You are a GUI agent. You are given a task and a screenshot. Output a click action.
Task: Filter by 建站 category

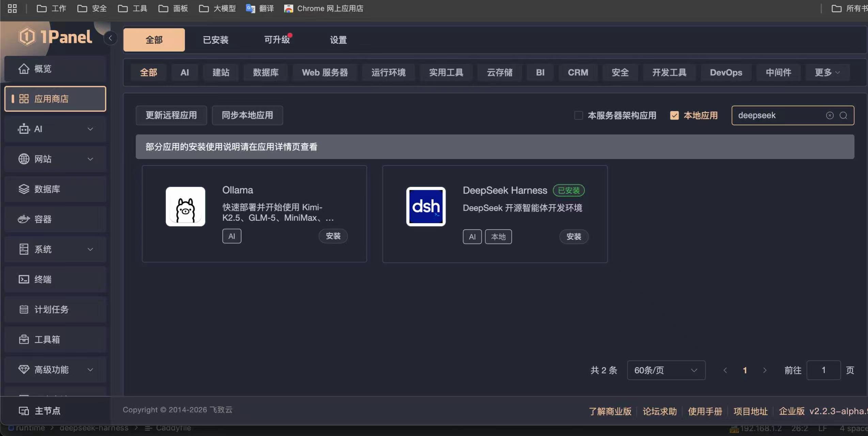(221, 73)
